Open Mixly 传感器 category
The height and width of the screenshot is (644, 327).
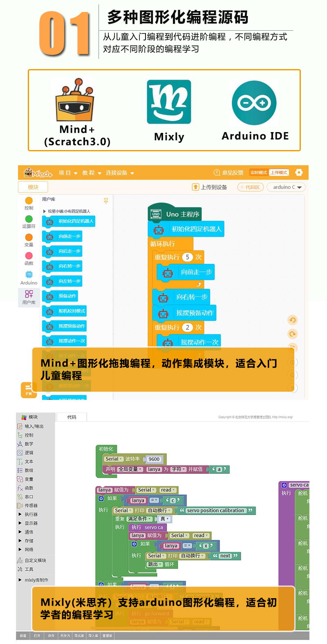(x=27, y=506)
